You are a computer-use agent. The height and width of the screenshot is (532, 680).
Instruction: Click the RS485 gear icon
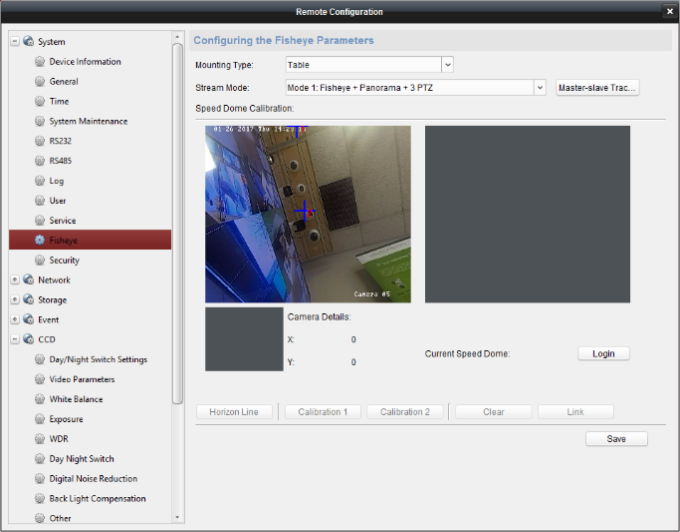39,161
